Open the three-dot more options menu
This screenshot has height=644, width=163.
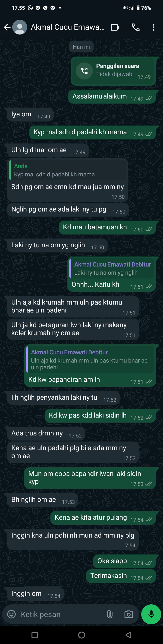pos(153,27)
